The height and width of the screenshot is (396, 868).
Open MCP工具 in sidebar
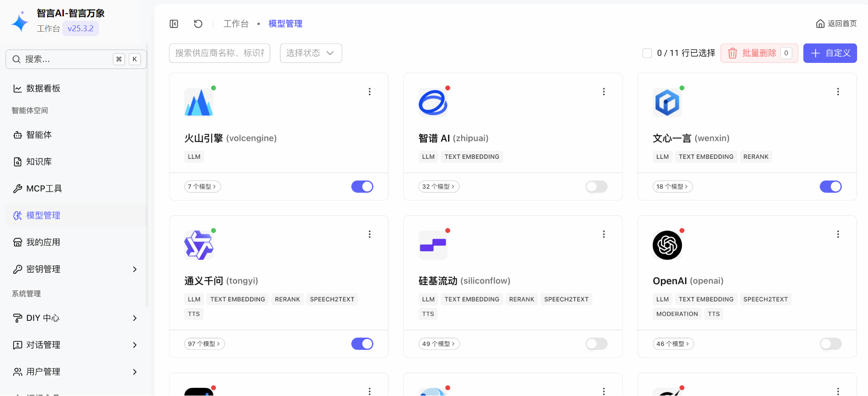[x=76, y=189]
